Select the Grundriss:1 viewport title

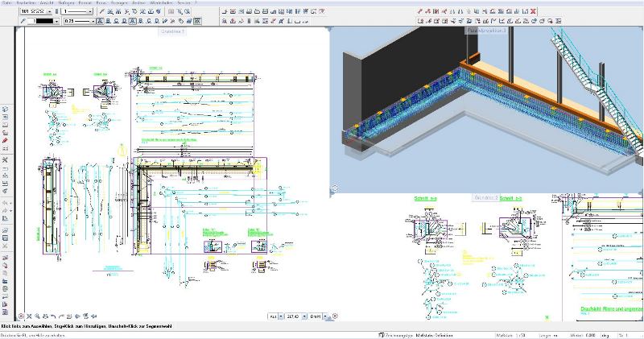click(x=172, y=31)
